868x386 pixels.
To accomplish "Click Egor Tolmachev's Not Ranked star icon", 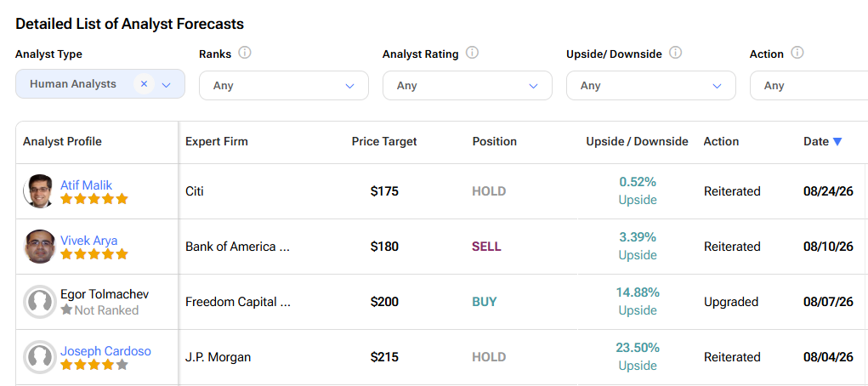I will (66, 309).
